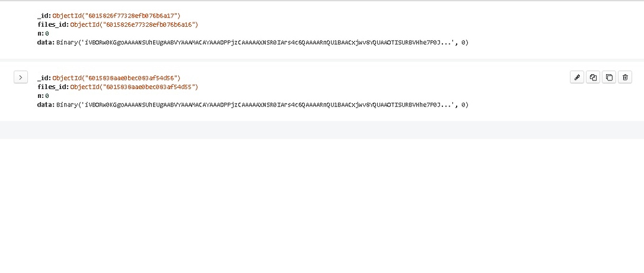Click the data key in second document

tap(45, 105)
